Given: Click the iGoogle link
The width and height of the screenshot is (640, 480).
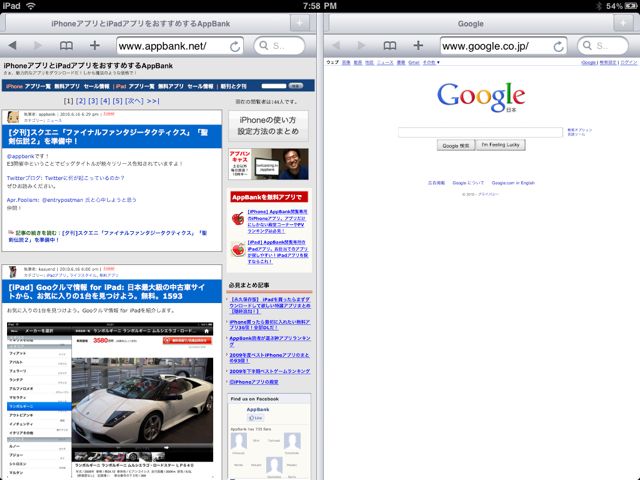Looking at the screenshot, I should tap(589, 62).
